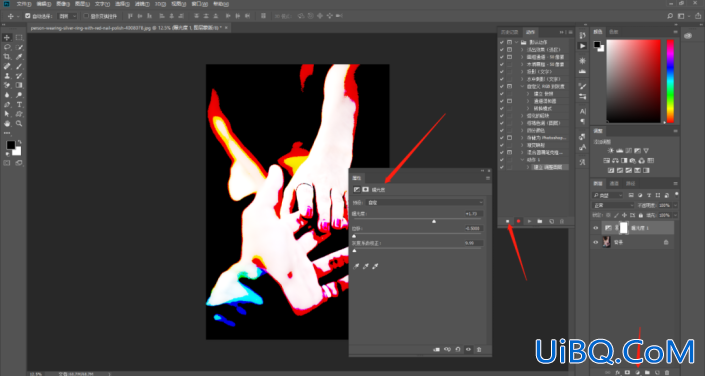Play the selected action
Image resolution: width=705 pixels, height=376 pixels.
point(529,221)
